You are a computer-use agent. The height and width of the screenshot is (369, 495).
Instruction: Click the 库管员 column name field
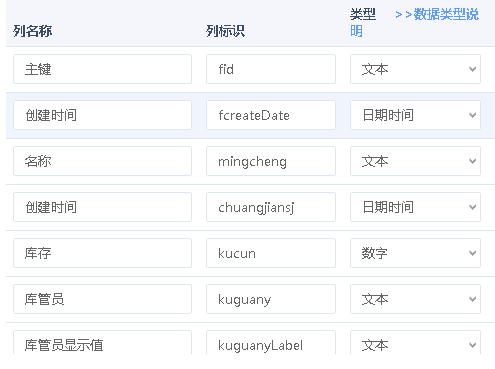(x=102, y=299)
